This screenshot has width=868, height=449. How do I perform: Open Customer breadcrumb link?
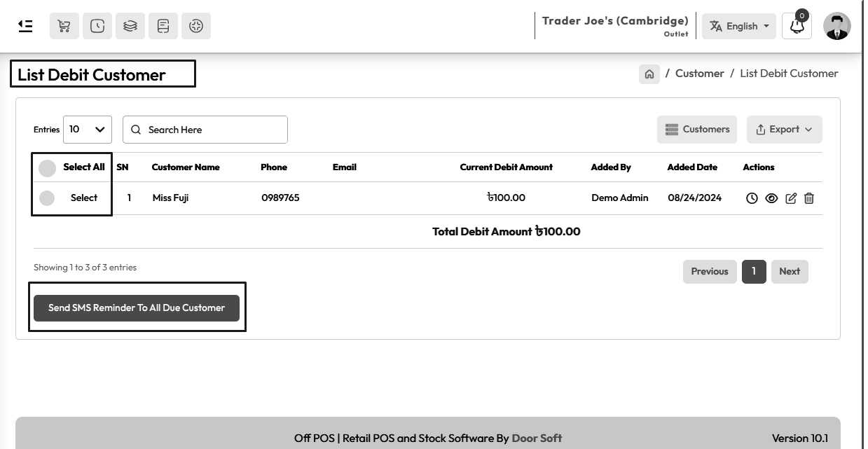tap(699, 74)
